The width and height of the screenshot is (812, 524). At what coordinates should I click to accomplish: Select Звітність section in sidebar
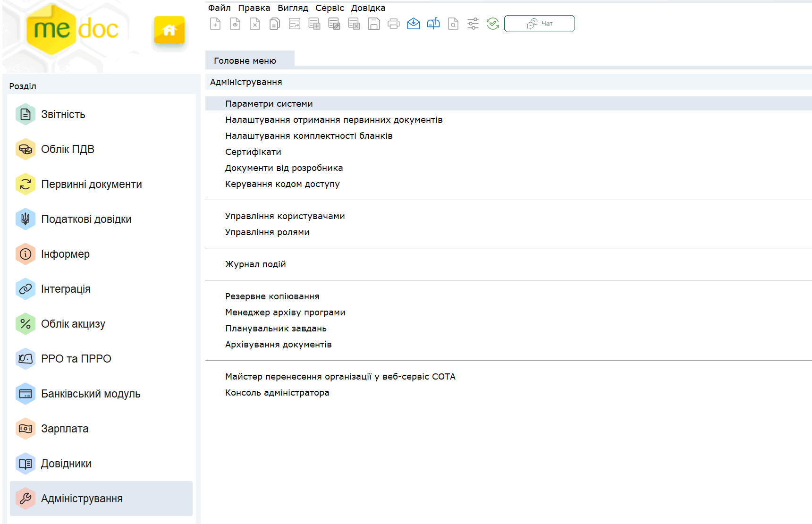[x=63, y=114]
